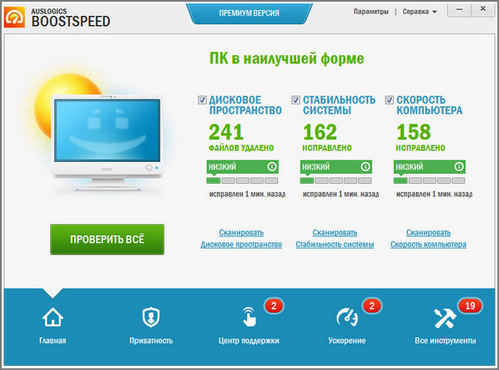This screenshot has width=499, height=370.
Task: Uncheck the Стабильность системы checkbox
Action: tap(296, 100)
